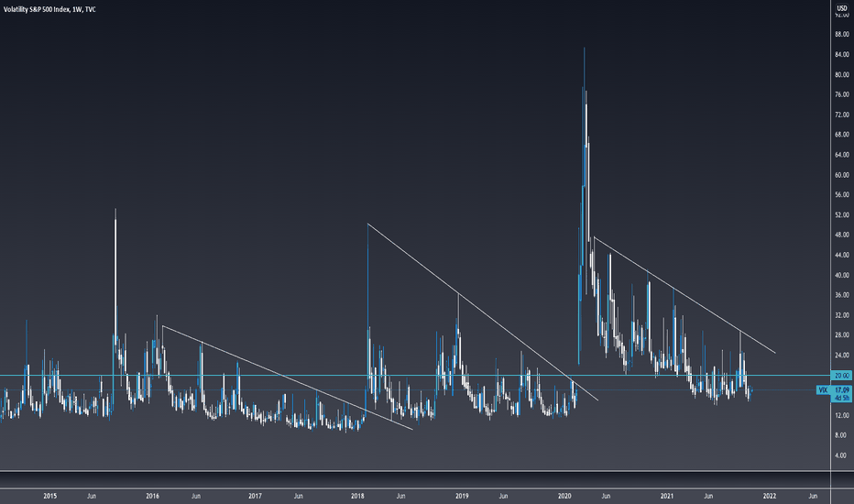Click the 44.00 price axis label

[841, 255]
